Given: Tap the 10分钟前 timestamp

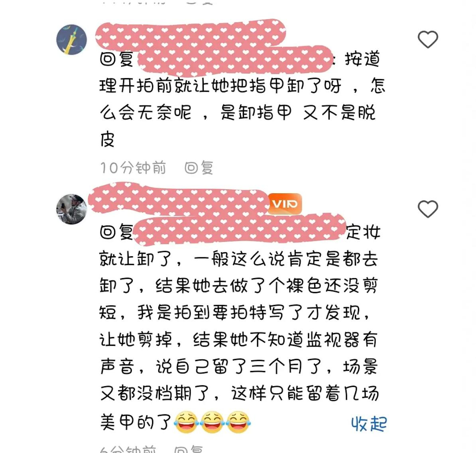Looking at the screenshot, I should coord(133,168).
